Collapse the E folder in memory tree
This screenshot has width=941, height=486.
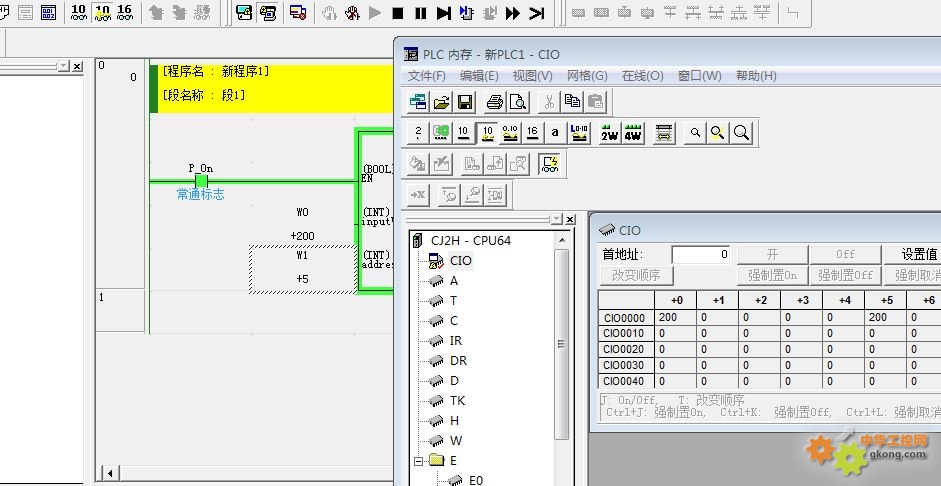tap(418, 461)
